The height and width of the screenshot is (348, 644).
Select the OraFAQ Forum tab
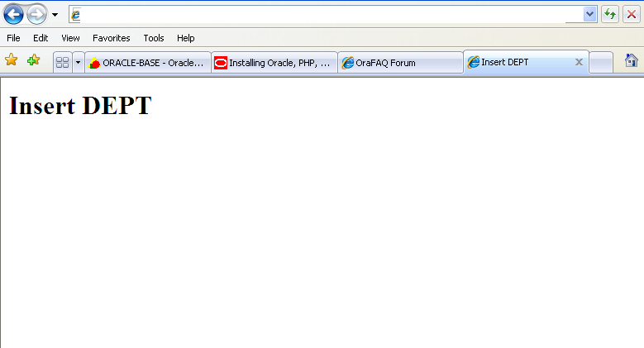pos(399,63)
